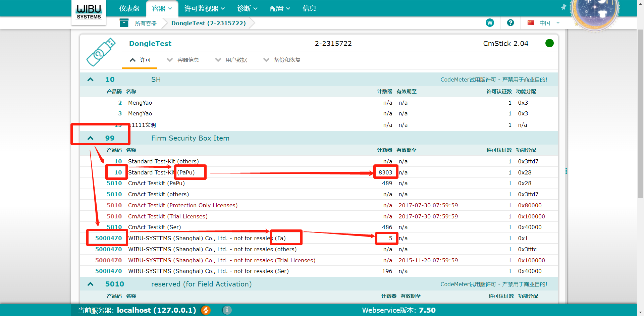Image resolution: width=644 pixels, height=316 pixels.
Task: Click WIBU-SYSTEMS not for resales (Fa) entry
Action: click(x=207, y=238)
